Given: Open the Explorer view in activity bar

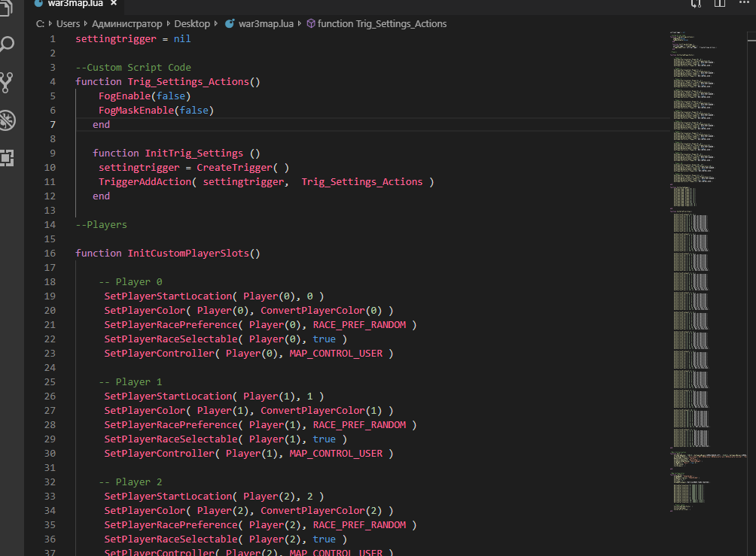Looking at the screenshot, I should click(x=7, y=9).
